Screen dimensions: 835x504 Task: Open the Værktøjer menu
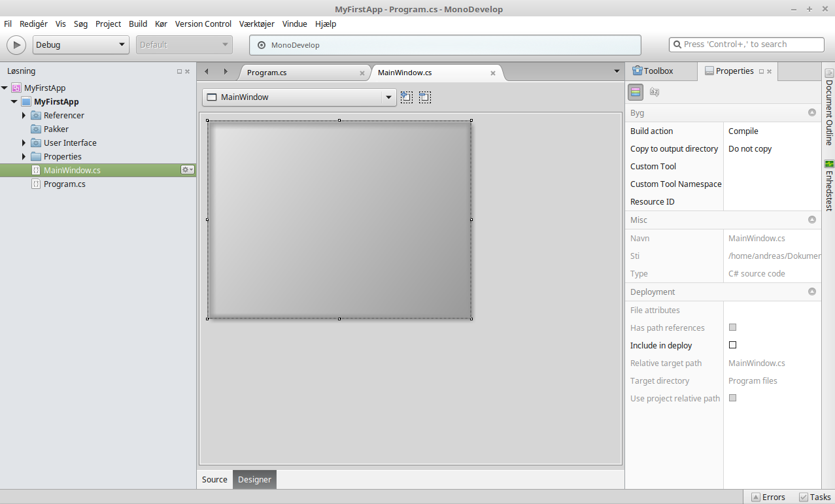[x=257, y=24]
